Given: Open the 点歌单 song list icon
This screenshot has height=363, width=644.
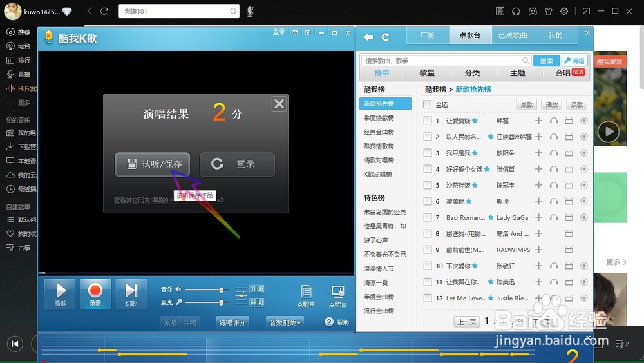Looking at the screenshot, I should (x=306, y=296).
